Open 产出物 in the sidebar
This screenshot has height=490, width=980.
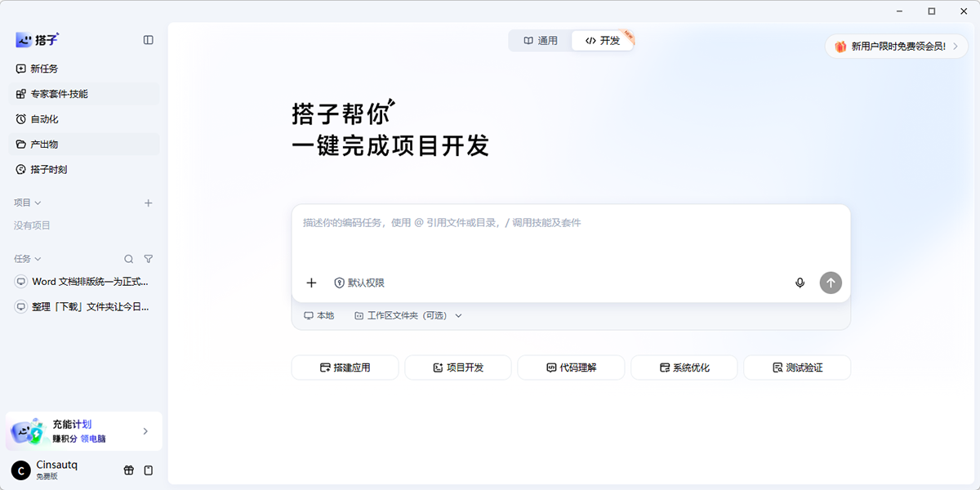pyautogui.click(x=84, y=145)
